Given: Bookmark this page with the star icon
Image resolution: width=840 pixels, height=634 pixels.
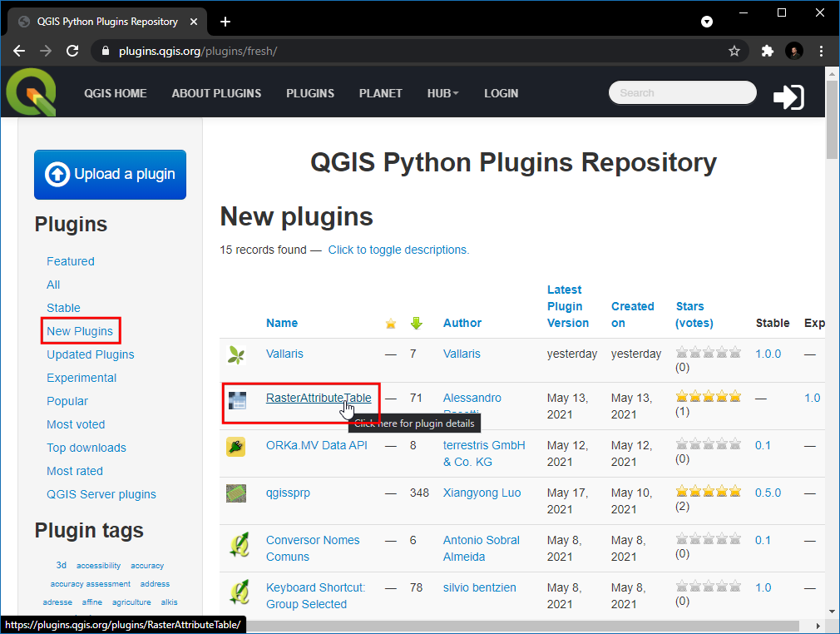Looking at the screenshot, I should (x=734, y=51).
